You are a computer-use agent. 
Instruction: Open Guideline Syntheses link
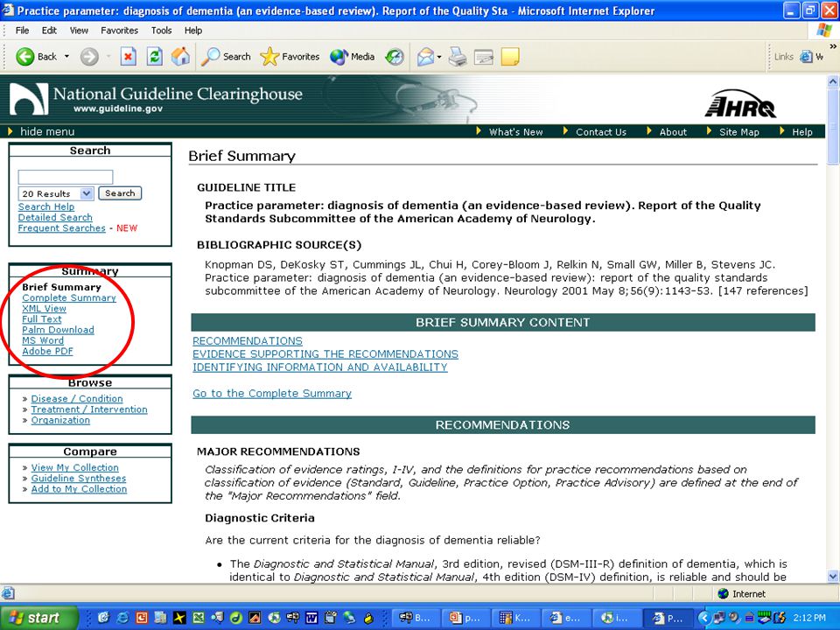pos(79,479)
